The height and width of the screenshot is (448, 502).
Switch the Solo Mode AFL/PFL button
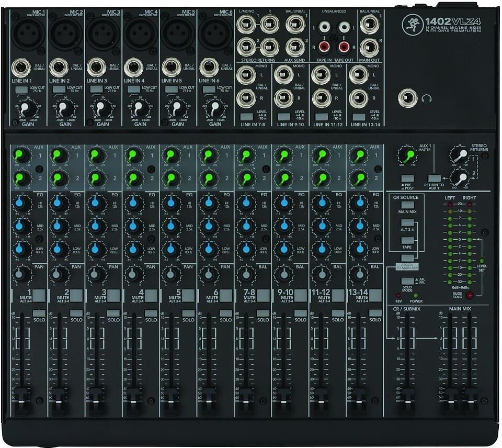click(408, 281)
